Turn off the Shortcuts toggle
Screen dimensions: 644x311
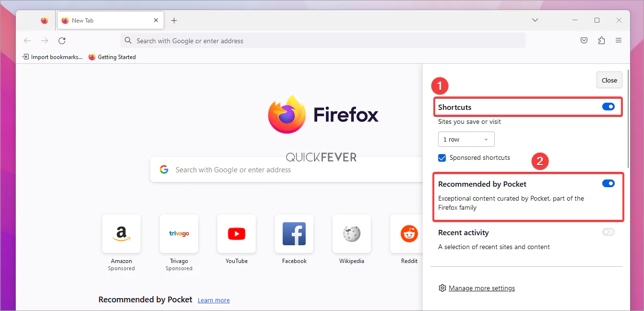(x=608, y=107)
